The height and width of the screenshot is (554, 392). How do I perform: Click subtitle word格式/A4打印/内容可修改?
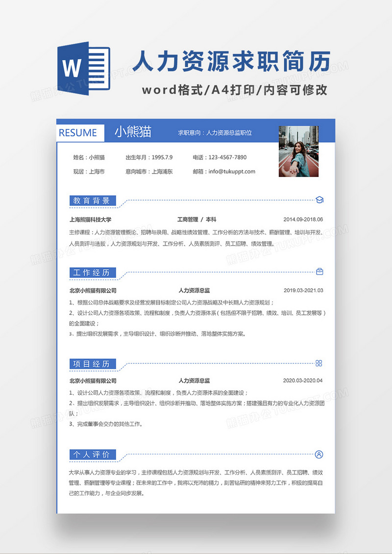coord(235,90)
